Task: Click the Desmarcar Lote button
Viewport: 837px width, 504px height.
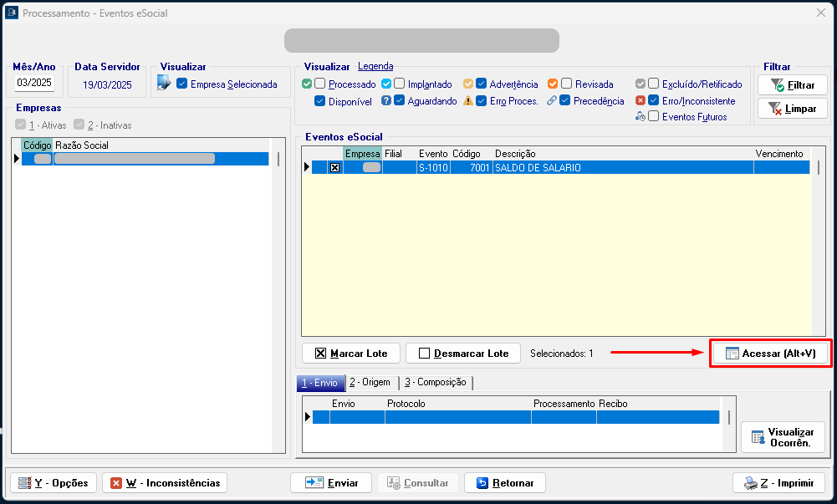Action: tap(462, 354)
